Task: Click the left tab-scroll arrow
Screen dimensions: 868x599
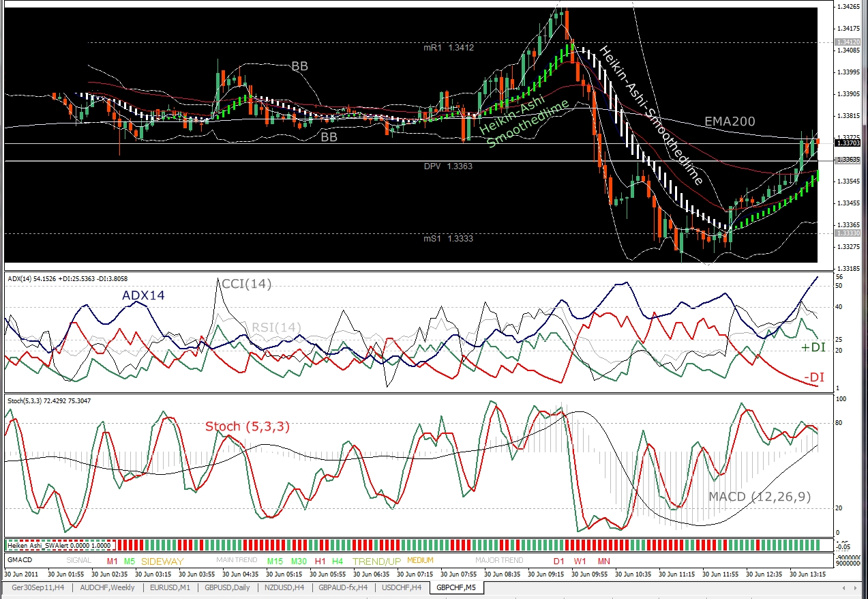Action: [845, 587]
